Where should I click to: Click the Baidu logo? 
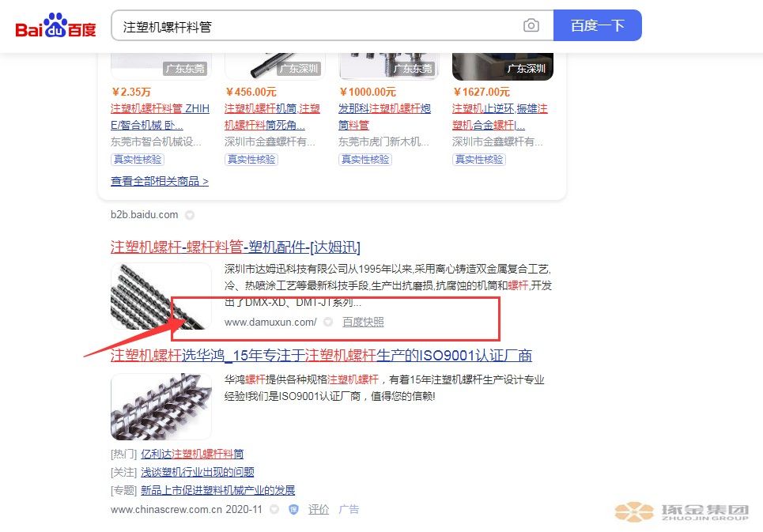coord(55,26)
